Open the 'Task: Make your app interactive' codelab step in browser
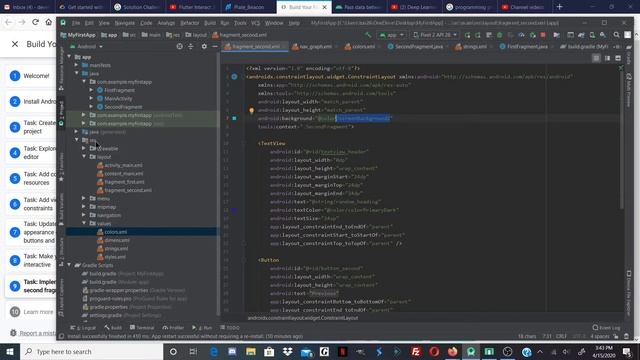This screenshot has height=360, width=640. (x=31, y=260)
